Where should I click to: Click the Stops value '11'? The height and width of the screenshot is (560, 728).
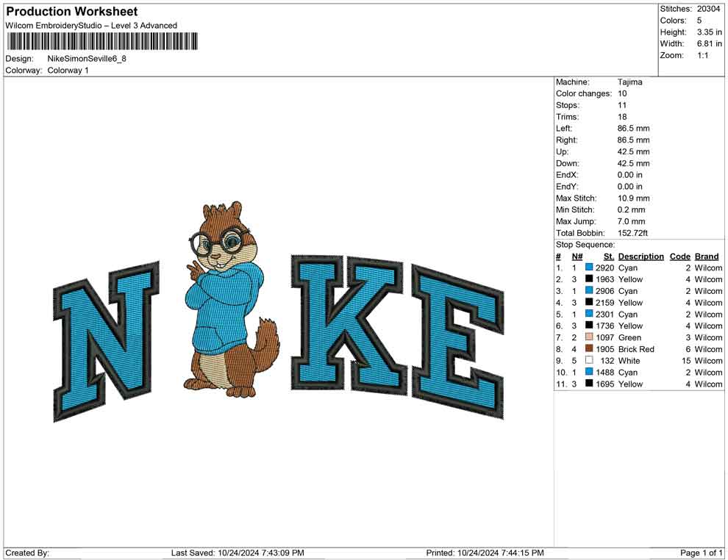(x=622, y=105)
